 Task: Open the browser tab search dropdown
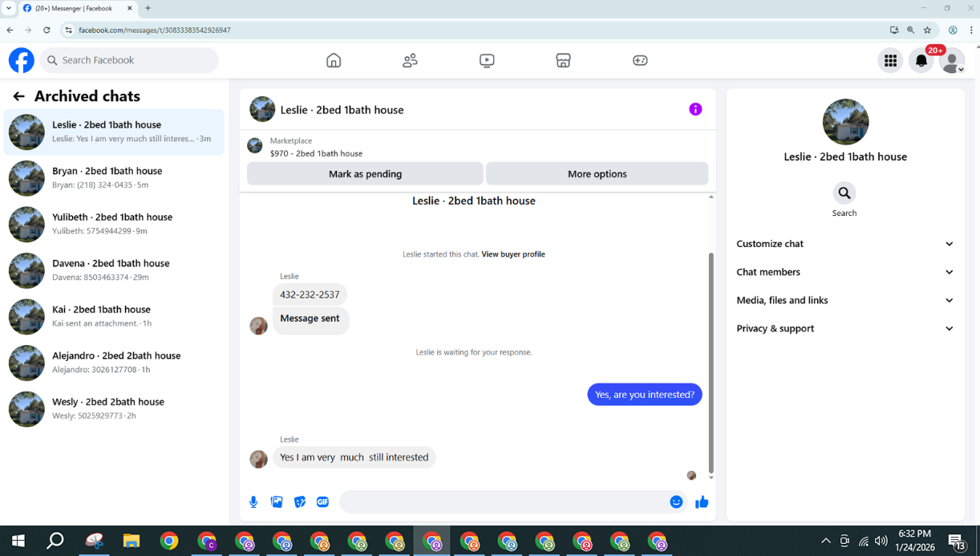click(9, 8)
